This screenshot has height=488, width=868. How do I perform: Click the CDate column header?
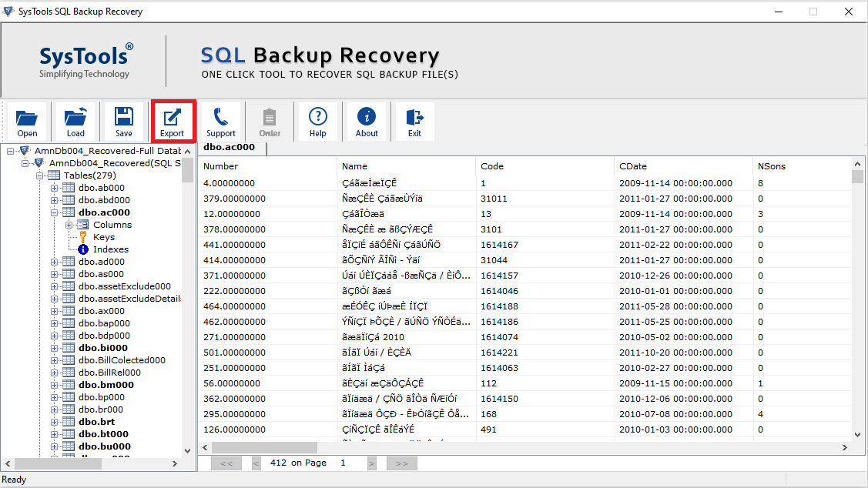click(x=683, y=166)
